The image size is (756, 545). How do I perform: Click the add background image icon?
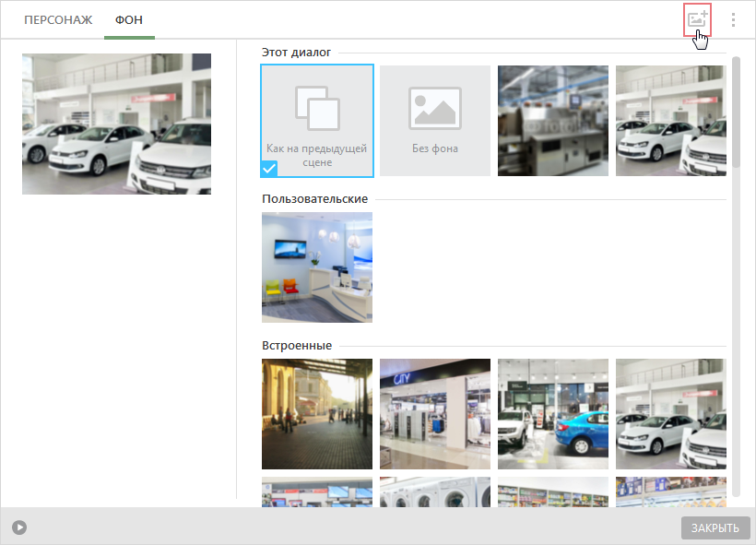[697, 19]
